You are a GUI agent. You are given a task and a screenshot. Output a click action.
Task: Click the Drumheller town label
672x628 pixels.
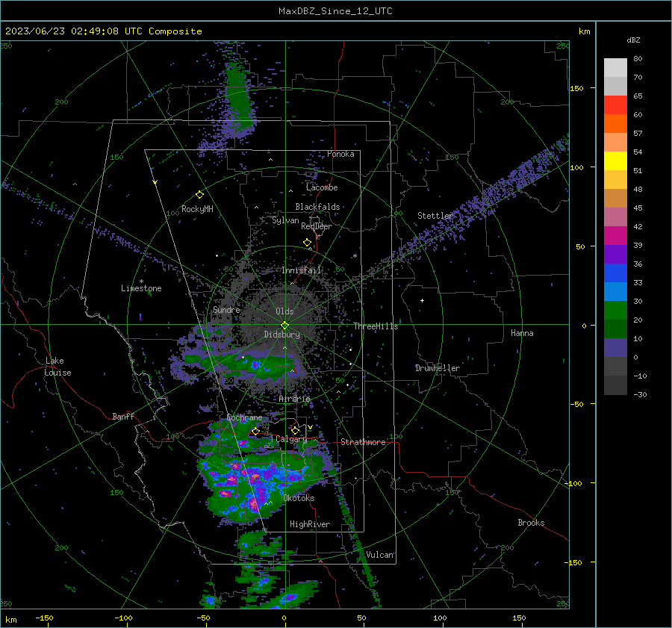coord(437,368)
